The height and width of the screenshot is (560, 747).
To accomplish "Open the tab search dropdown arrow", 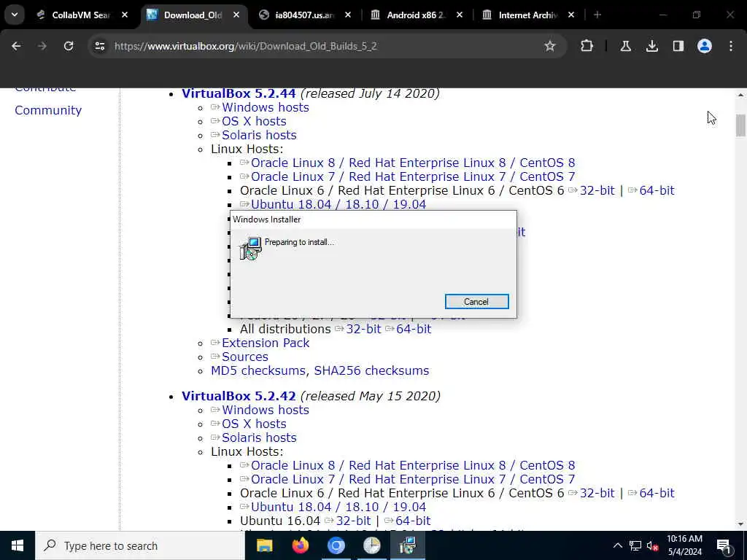I will 15,15.
